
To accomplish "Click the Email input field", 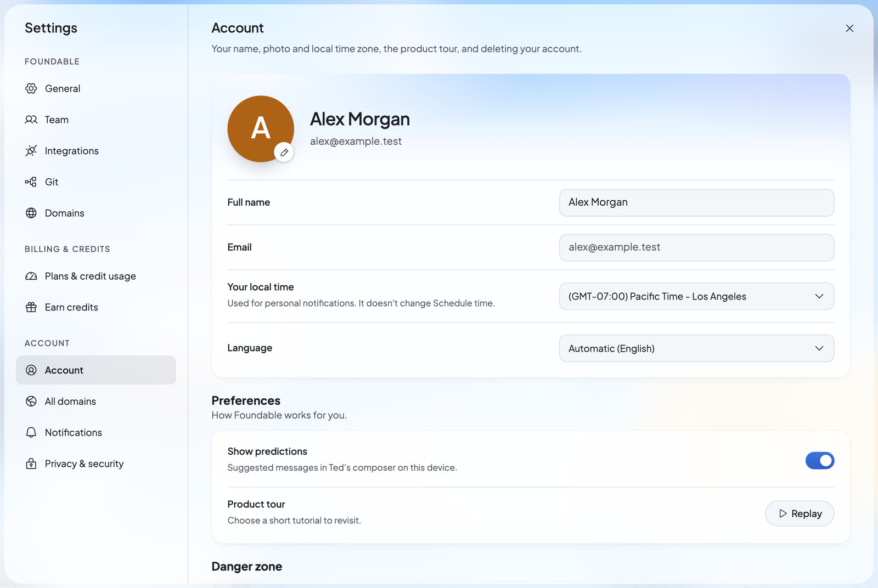I will [x=696, y=247].
